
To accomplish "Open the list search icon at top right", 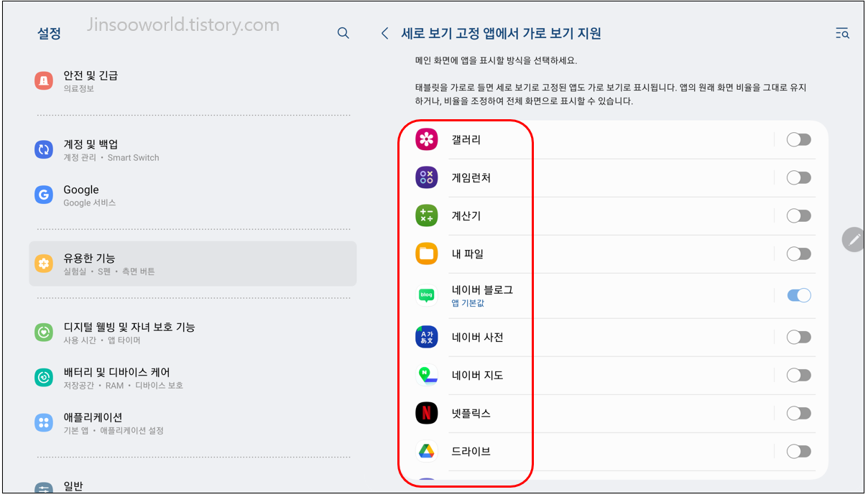I will pos(842,33).
